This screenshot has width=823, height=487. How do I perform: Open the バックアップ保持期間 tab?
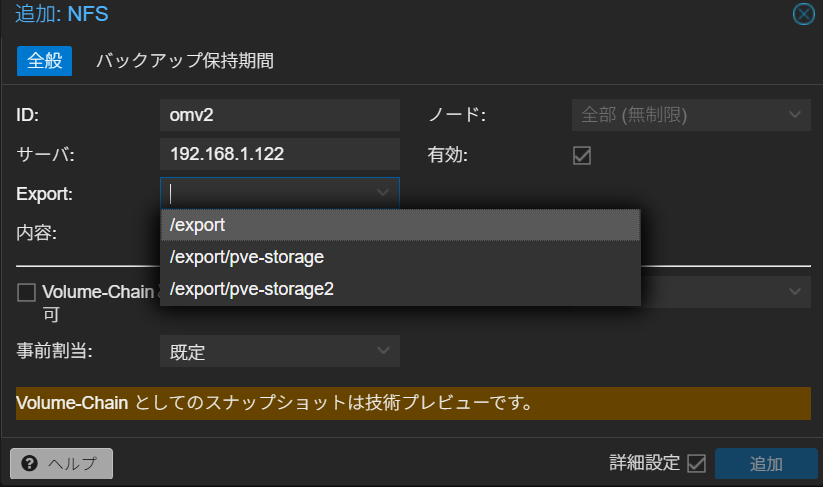tap(184, 61)
